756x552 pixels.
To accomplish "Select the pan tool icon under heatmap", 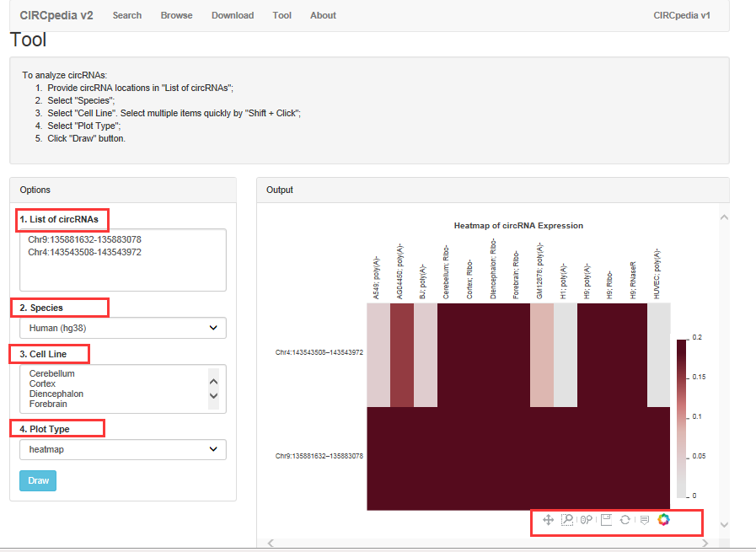I will click(x=548, y=520).
